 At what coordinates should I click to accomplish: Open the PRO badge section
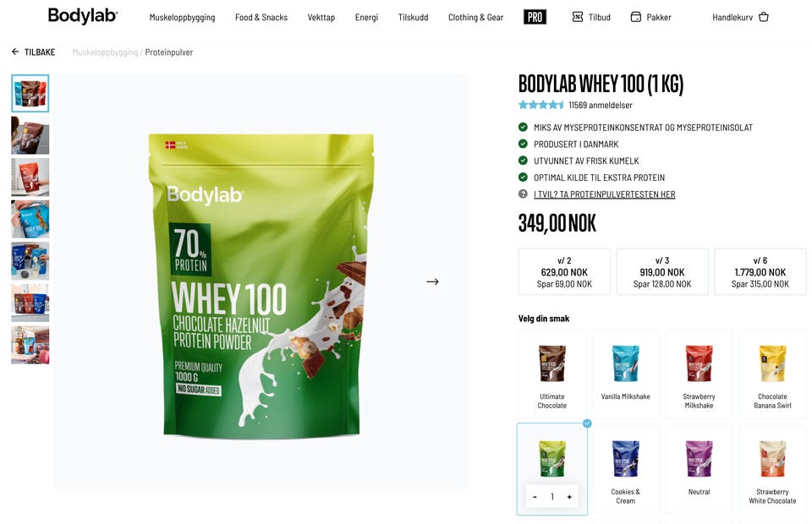coord(535,17)
